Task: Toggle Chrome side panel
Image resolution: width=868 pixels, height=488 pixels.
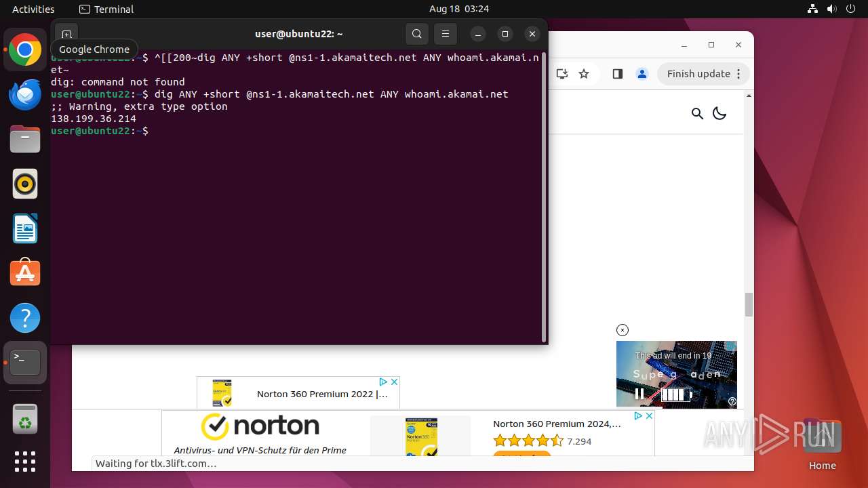Action: (x=617, y=74)
